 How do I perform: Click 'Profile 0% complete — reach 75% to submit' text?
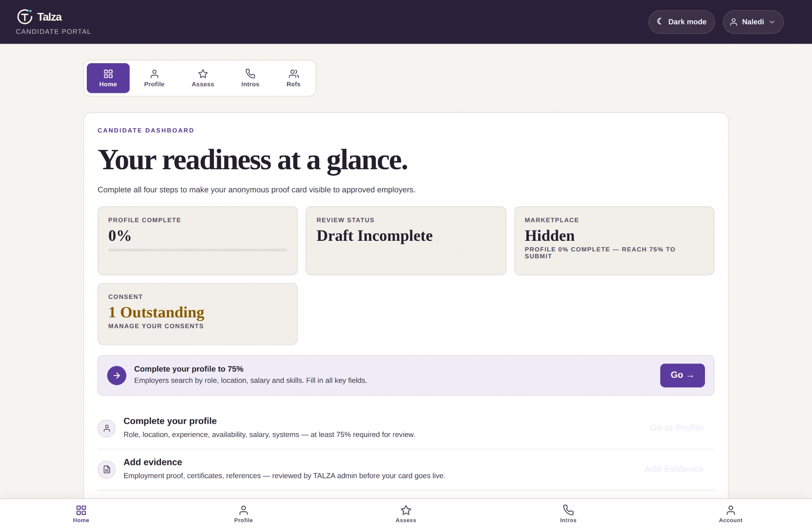pyautogui.click(x=600, y=253)
